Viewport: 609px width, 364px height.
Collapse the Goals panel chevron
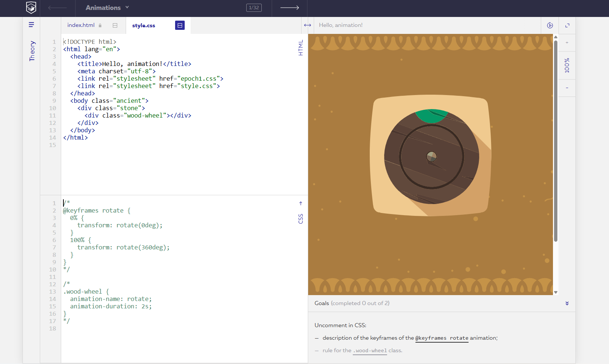(567, 303)
